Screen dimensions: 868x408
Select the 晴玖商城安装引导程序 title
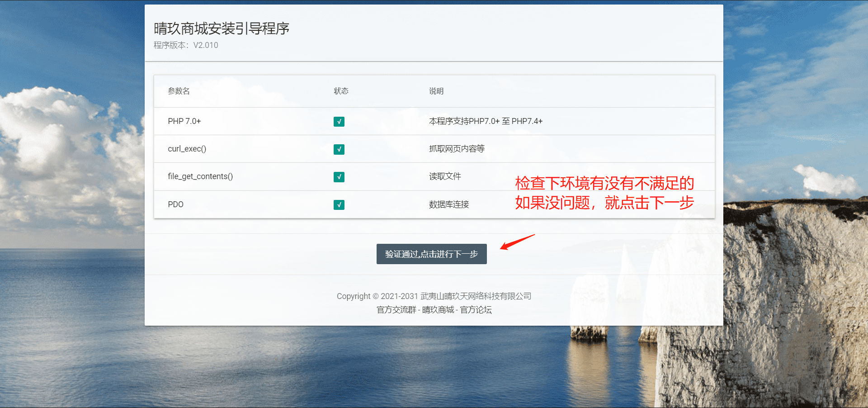[222, 28]
